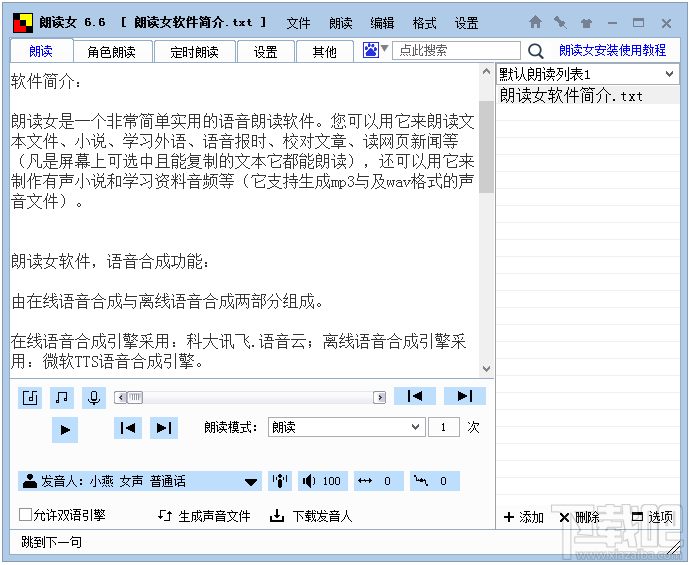
Task: Click the plus icon to add file
Action: tap(509, 517)
